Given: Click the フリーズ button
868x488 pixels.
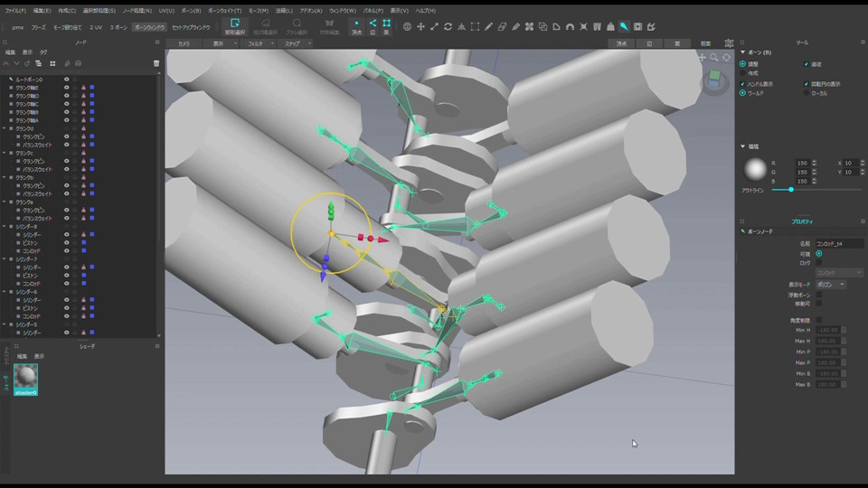Looking at the screenshot, I should pyautogui.click(x=39, y=27).
